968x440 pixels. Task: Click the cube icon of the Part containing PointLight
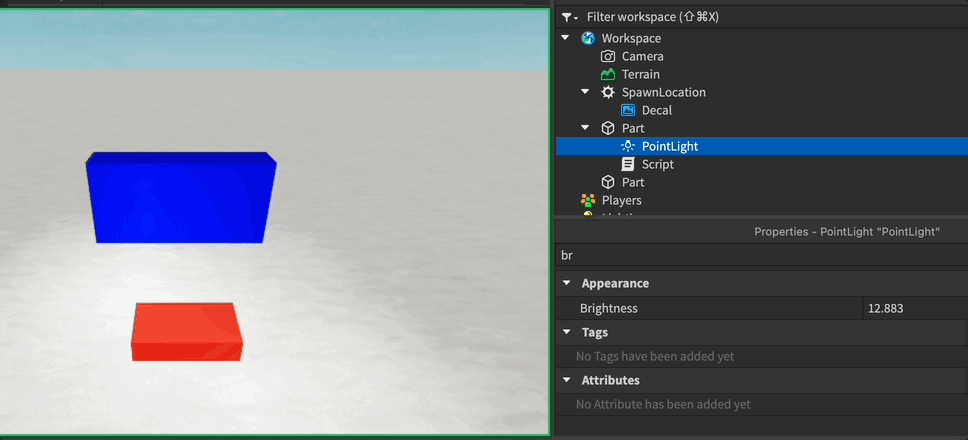[x=608, y=128]
